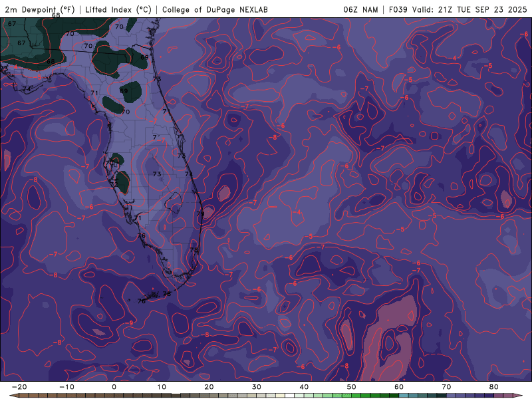Click the 72 dewpoint value near Tampa Bay
Screen dimensions: 532x399
pos(114,184)
